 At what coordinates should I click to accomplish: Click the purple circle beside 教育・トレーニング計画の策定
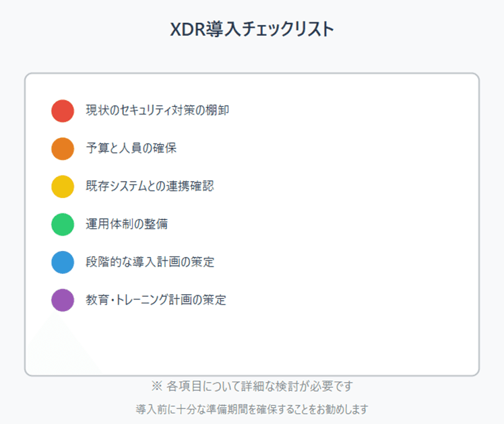[x=63, y=299]
